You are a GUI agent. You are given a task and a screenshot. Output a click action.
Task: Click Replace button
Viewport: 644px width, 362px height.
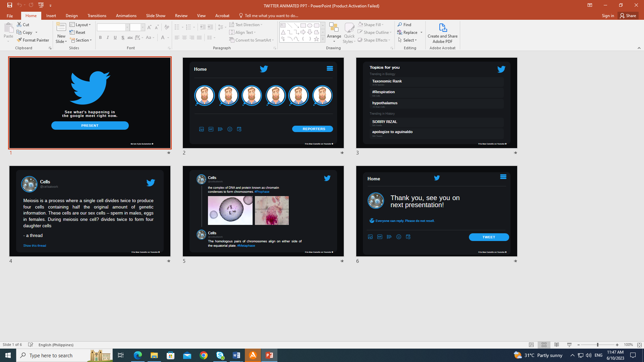point(407,32)
